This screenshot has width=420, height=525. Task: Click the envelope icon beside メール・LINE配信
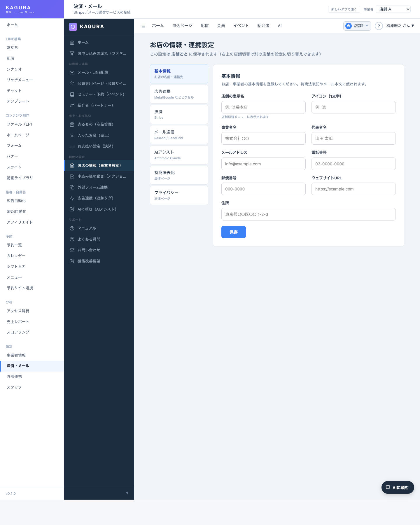[x=72, y=73]
